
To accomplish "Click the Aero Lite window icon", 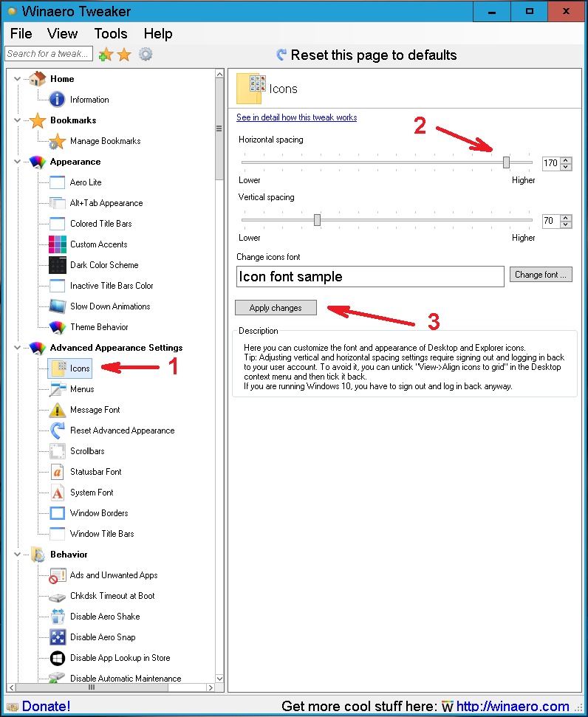I will pyautogui.click(x=57, y=182).
